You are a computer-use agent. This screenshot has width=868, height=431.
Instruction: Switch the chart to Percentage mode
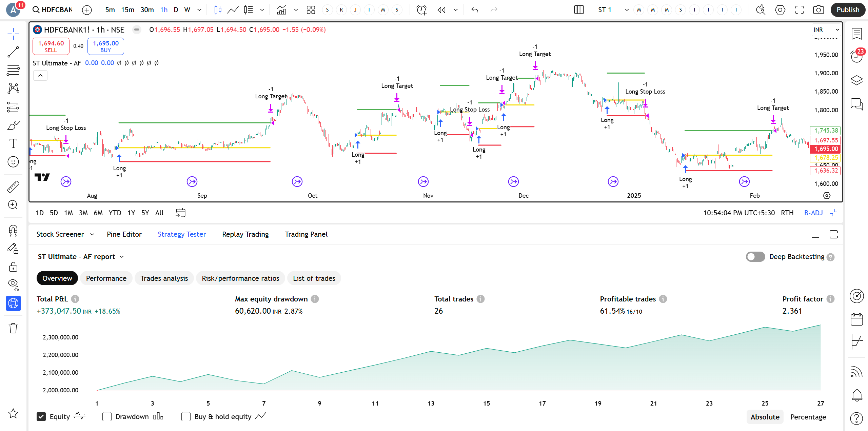(808, 417)
